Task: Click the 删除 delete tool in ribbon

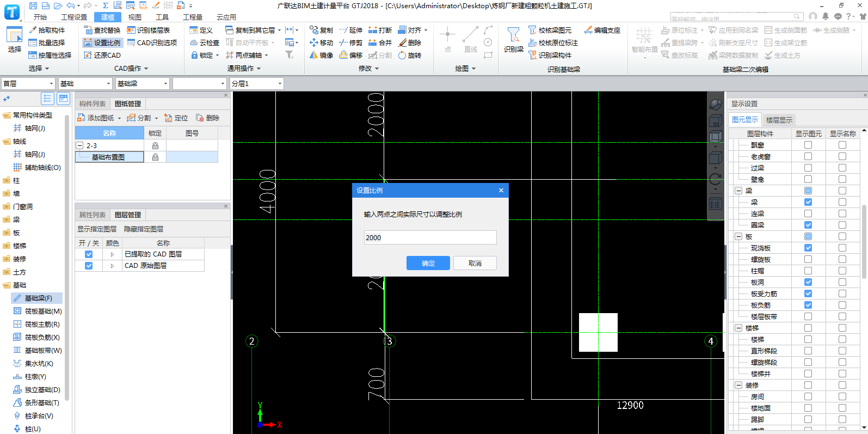Action: (x=410, y=42)
